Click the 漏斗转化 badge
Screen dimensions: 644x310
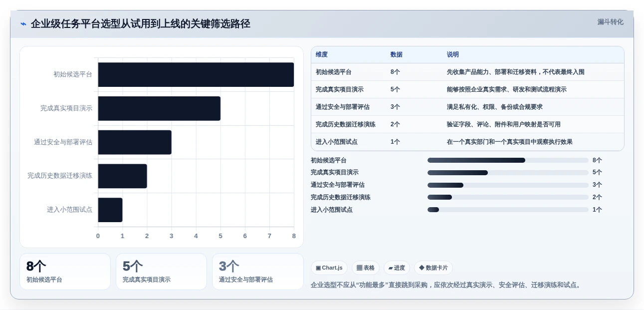[x=610, y=22]
